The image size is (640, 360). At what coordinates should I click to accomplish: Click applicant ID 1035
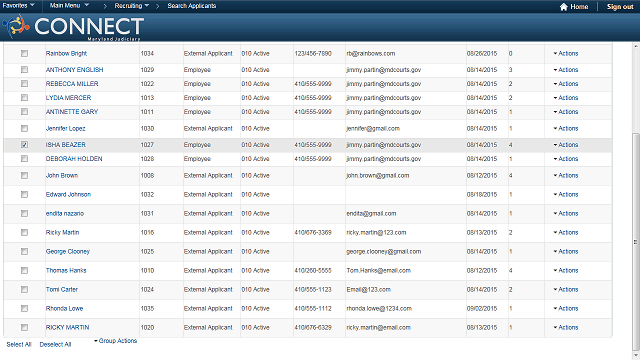pyautogui.click(x=147, y=309)
